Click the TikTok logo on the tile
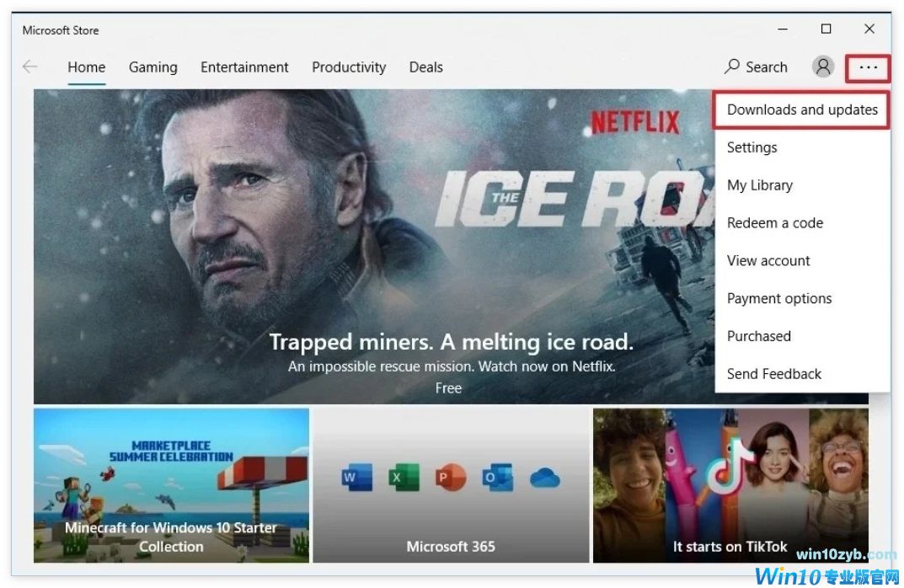Image resolution: width=904 pixels, height=588 pixels. [730, 466]
